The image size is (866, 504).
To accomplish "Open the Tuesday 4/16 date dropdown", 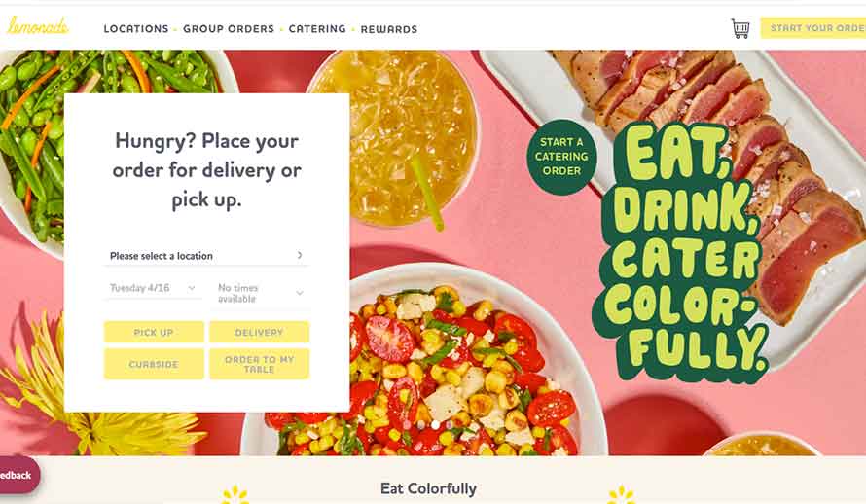I will (153, 288).
